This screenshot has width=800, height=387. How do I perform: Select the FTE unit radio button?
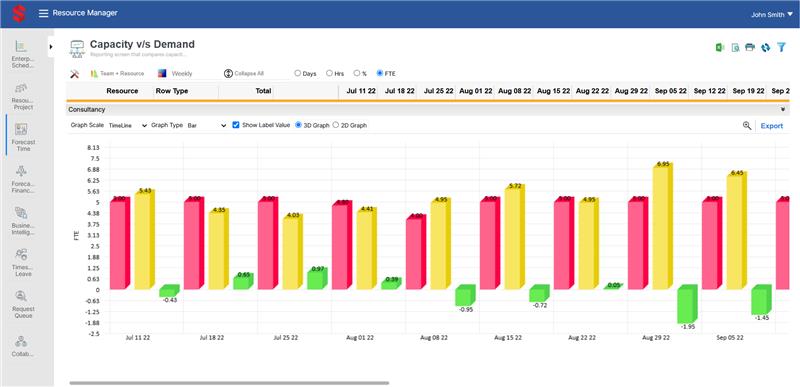click(x=379, y=73)
